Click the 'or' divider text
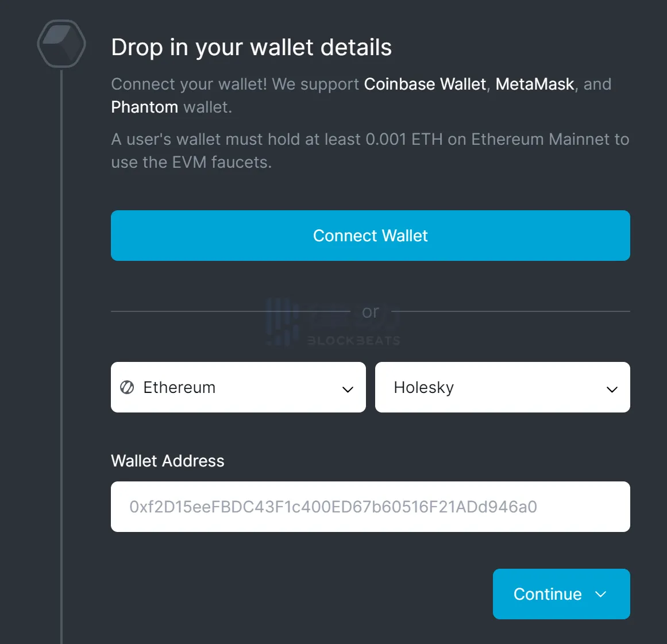667x644 pixels. [371, 312]
